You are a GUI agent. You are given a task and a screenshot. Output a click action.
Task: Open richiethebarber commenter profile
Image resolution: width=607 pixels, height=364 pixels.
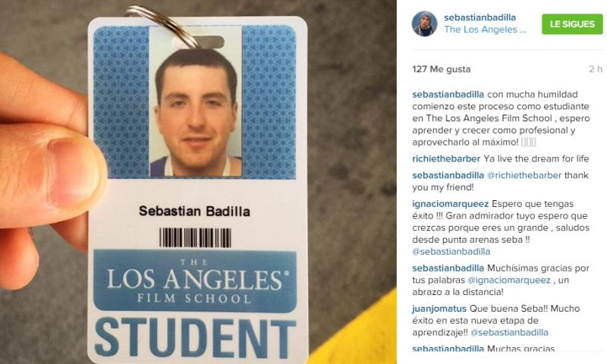pyautogui.click(x=446, y=158)
